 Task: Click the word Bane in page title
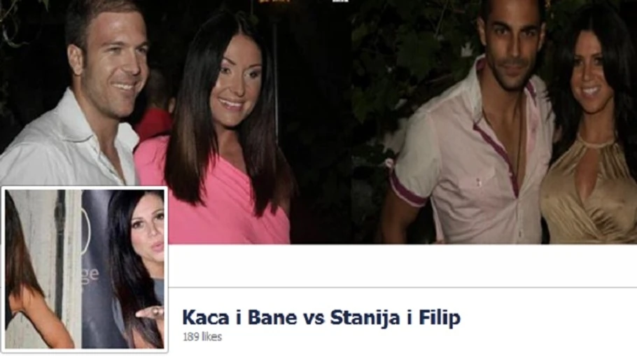tap(272, 318)
